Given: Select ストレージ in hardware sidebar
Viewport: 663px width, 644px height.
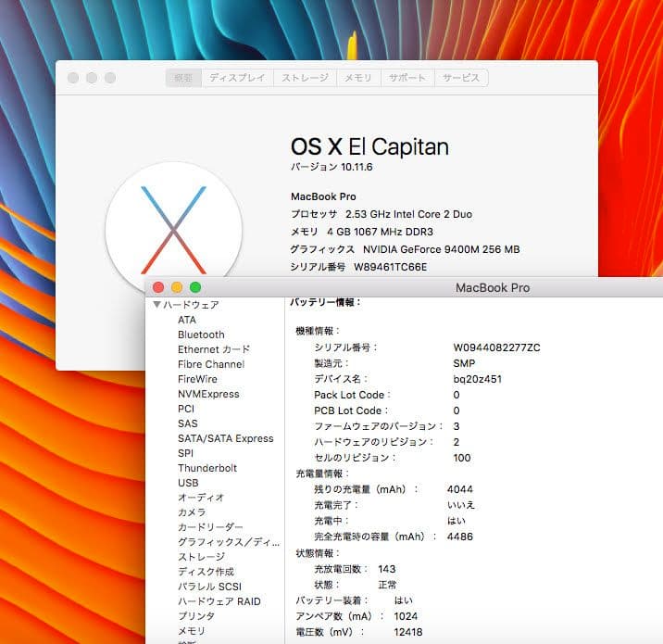Looking at the screenshot, I should click(x=201, y=557).
